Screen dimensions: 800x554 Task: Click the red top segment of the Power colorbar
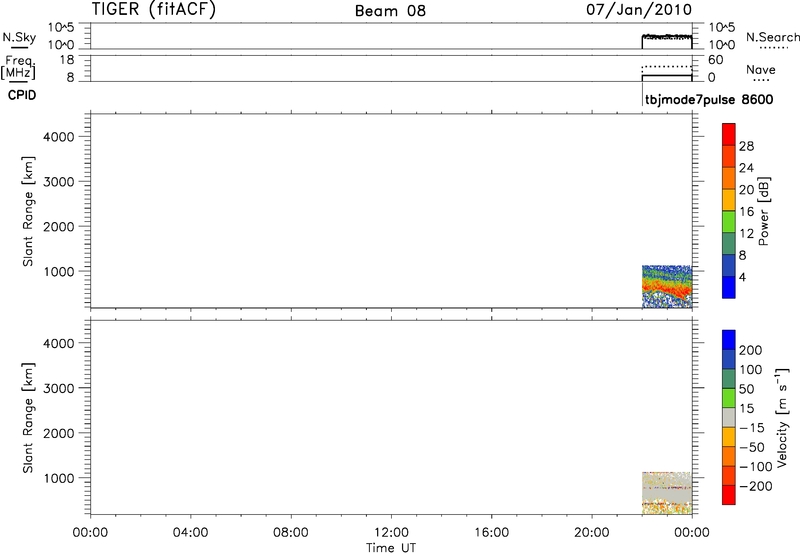point(729,134)
